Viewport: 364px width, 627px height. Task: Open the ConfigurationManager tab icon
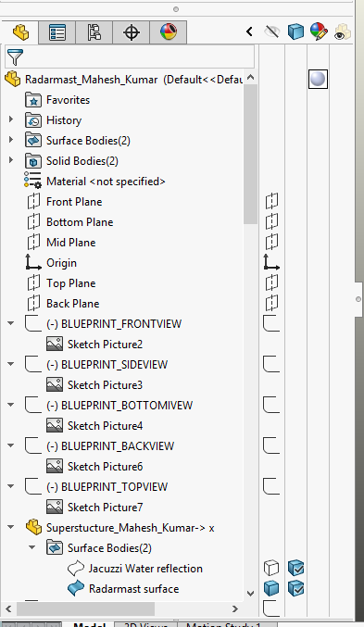(94, 32)
